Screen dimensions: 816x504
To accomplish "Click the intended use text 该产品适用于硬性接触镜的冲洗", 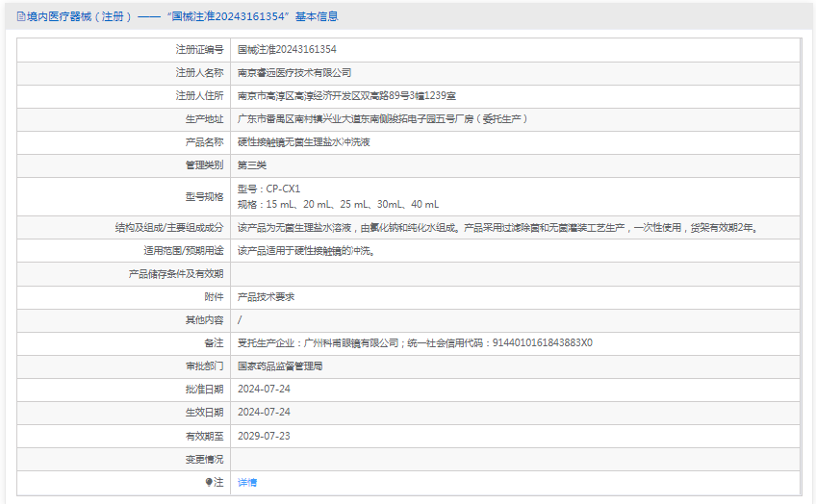I will [306, 251].
